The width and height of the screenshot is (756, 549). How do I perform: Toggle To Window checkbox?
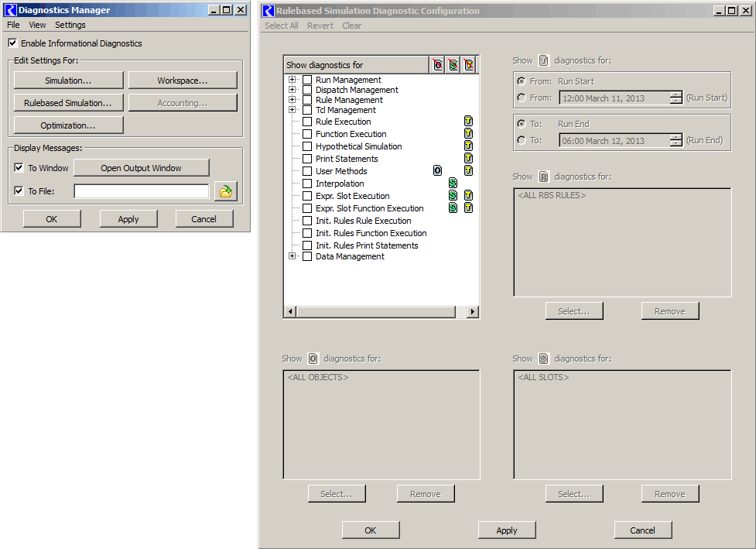click(x=19, y=167)
